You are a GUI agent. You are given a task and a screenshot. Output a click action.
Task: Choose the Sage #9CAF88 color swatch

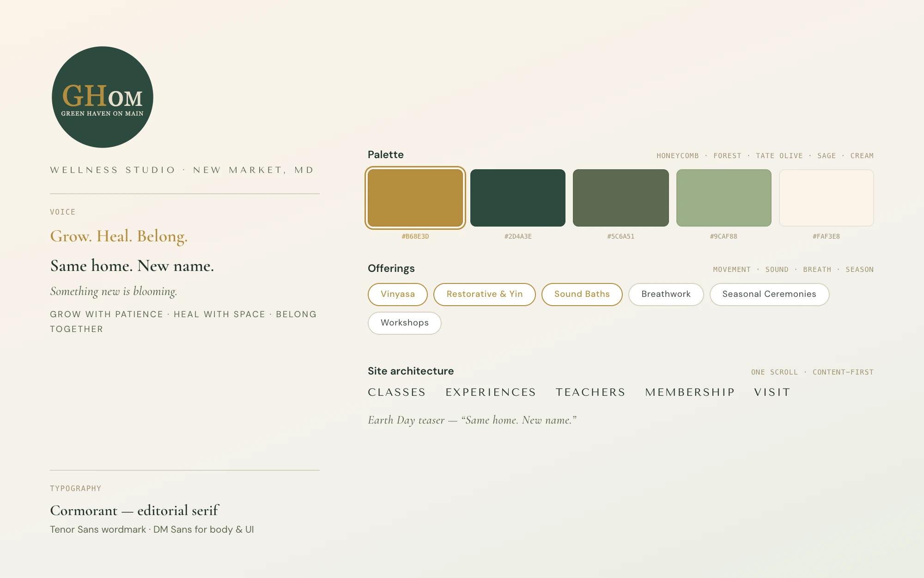pyautogui.click(x=724, y=198)
